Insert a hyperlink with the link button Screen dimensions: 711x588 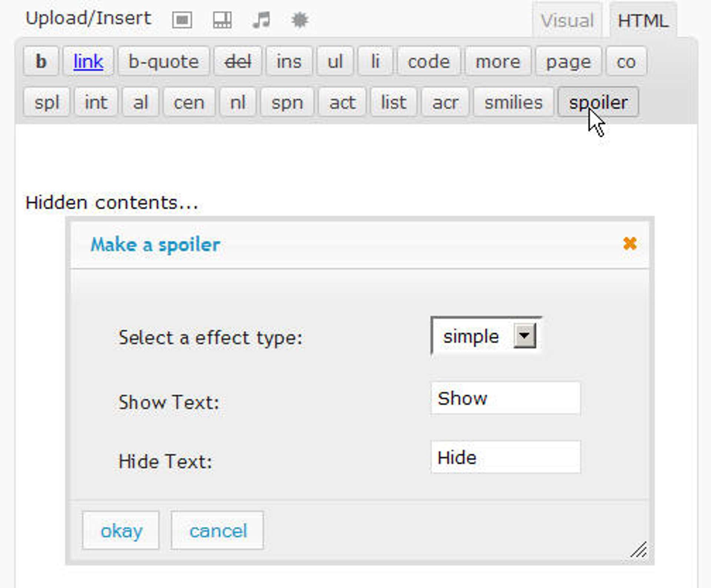[x=88, y=61]
